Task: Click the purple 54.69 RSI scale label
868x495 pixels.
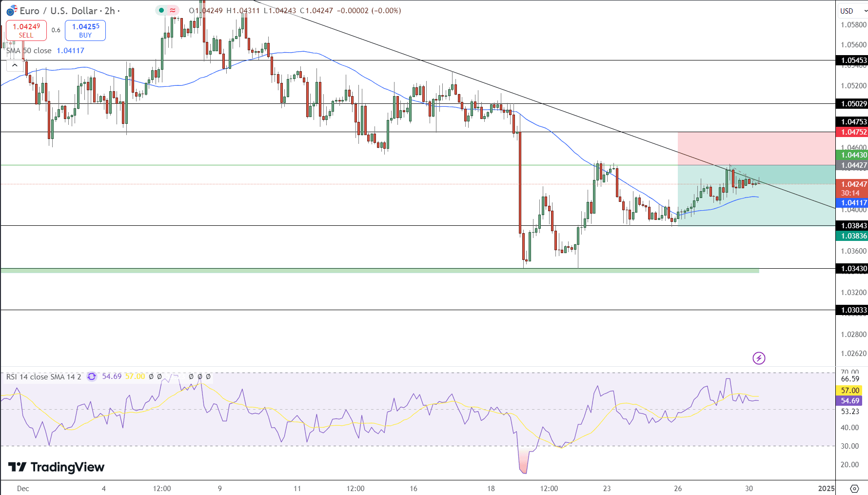Action: tap(850, 401)
